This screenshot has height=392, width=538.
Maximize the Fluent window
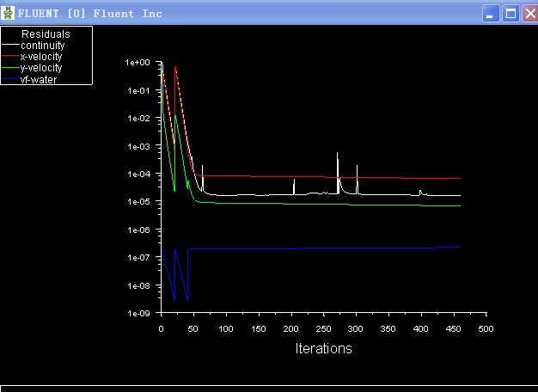510,13
